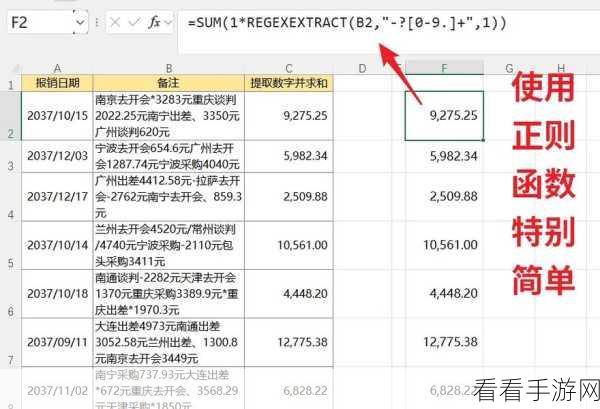Select date cell 2037/12/03
The width and height of the screenshot is (600, 409).
(57, 156)
